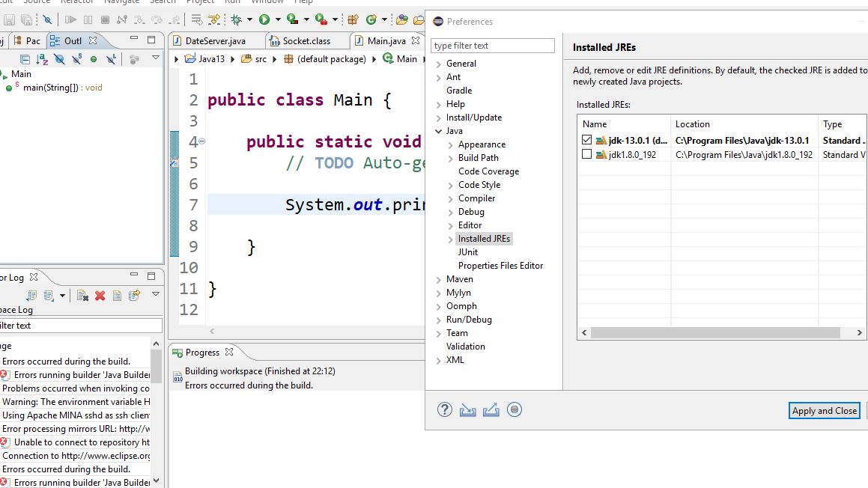Open Outline view menu triangle
The image size is (868, 488).
(156, 58)
